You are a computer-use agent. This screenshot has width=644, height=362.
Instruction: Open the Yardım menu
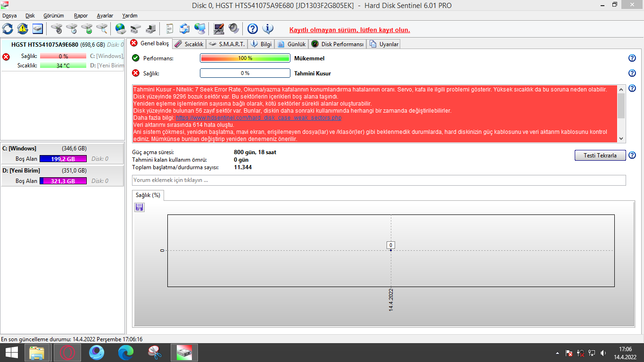click(130, 16)
